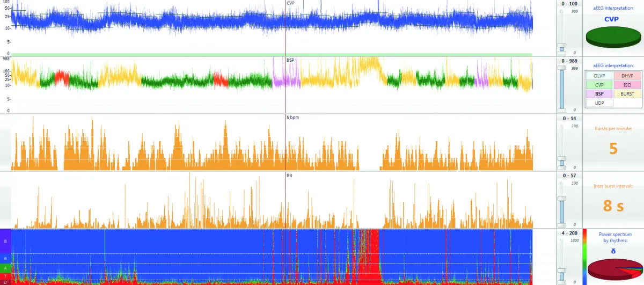The height and width of the screenshot is (285, 644).
Task: Click the purple B band label on spectrogram
Action: point(5,242)
